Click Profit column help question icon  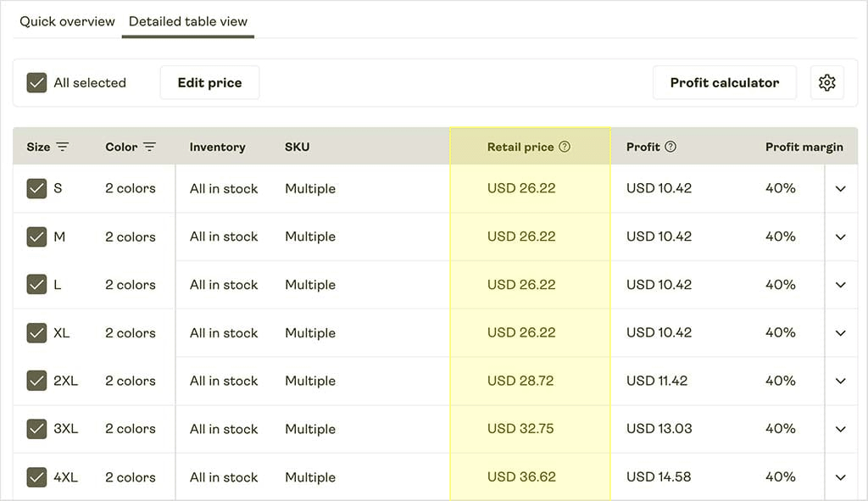pyautogui.click(x=670, y=148)
